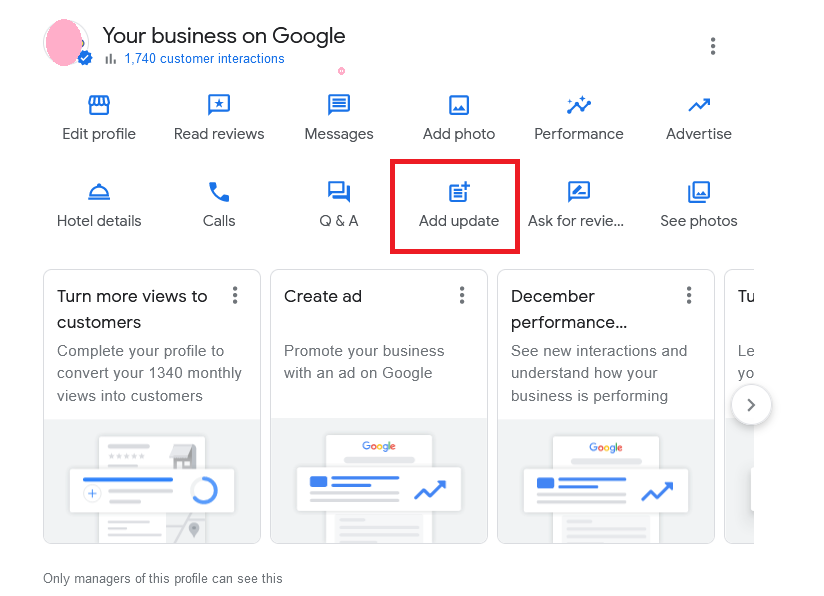Open See photos gallery icon

[699, 192]
